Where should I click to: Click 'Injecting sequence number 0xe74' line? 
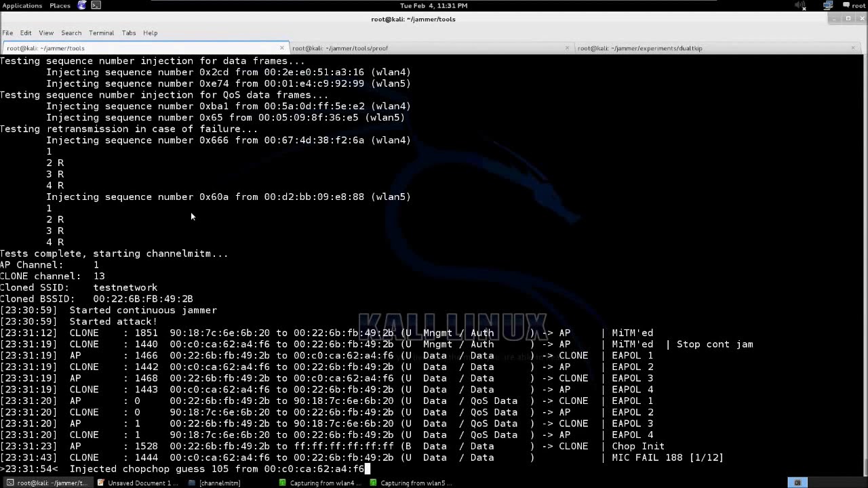point(229,83)
